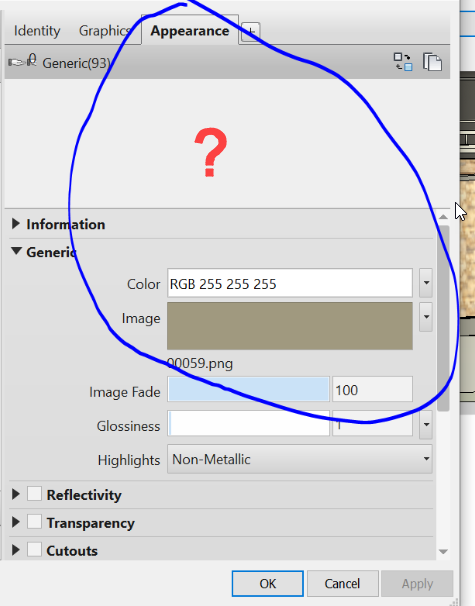
Task: Click the Image Fade slider
Action: (x=249, y=389)
